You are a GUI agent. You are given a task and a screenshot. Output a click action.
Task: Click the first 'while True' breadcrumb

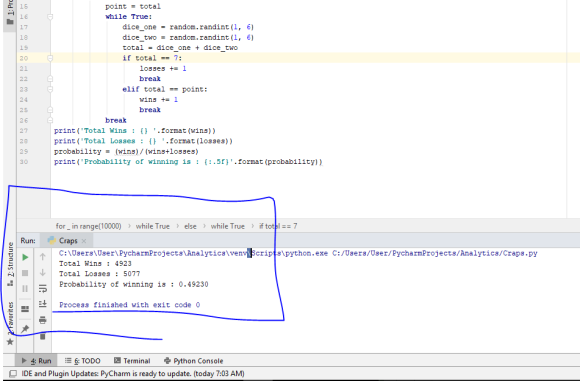(152, 226)
